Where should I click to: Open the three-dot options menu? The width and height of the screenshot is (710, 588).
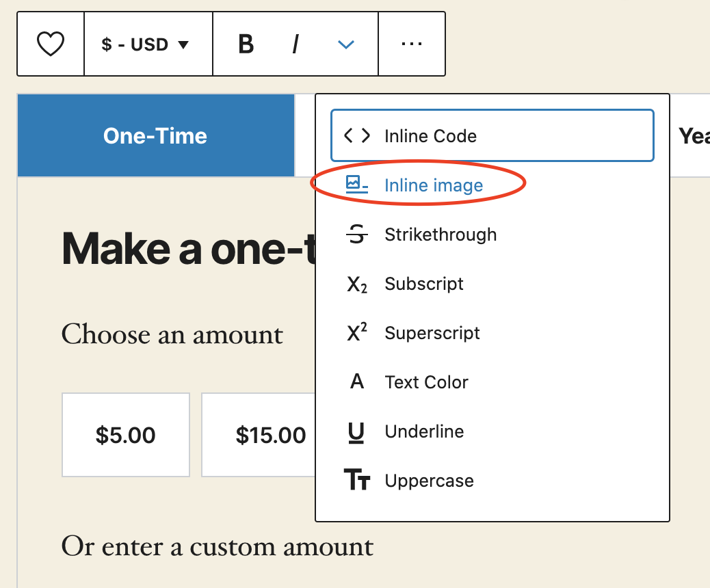coord(412,44)
